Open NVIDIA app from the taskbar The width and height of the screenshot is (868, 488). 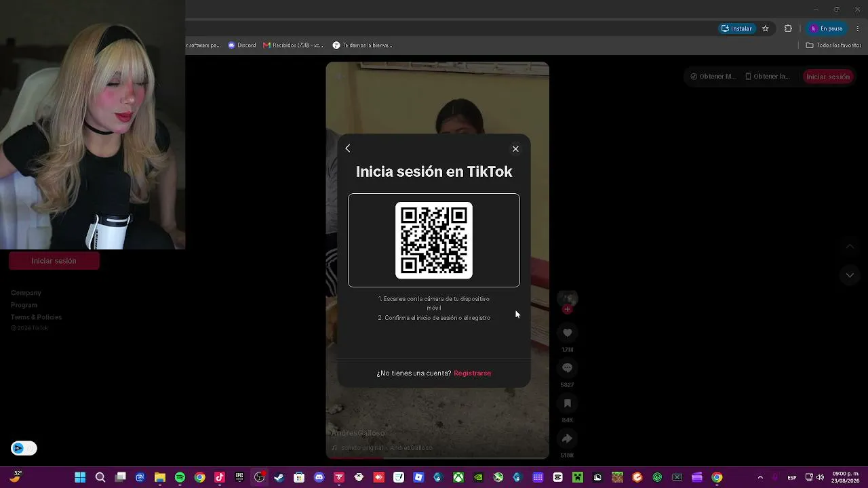pos(478,478)
